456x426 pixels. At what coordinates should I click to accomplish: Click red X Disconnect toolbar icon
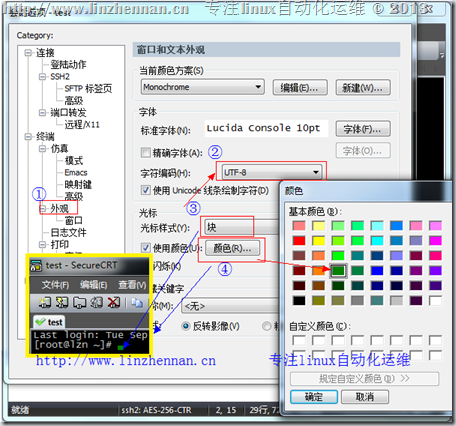click(x=114, y=302)
